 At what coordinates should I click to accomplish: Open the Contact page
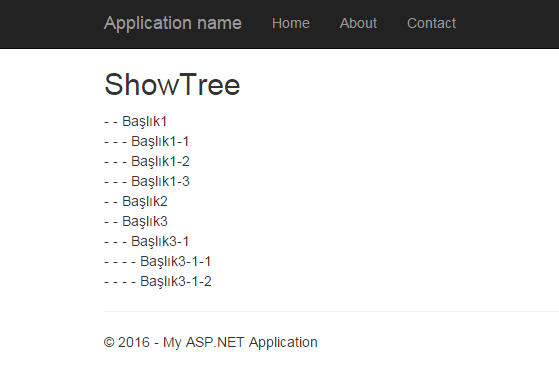[431, 24]
